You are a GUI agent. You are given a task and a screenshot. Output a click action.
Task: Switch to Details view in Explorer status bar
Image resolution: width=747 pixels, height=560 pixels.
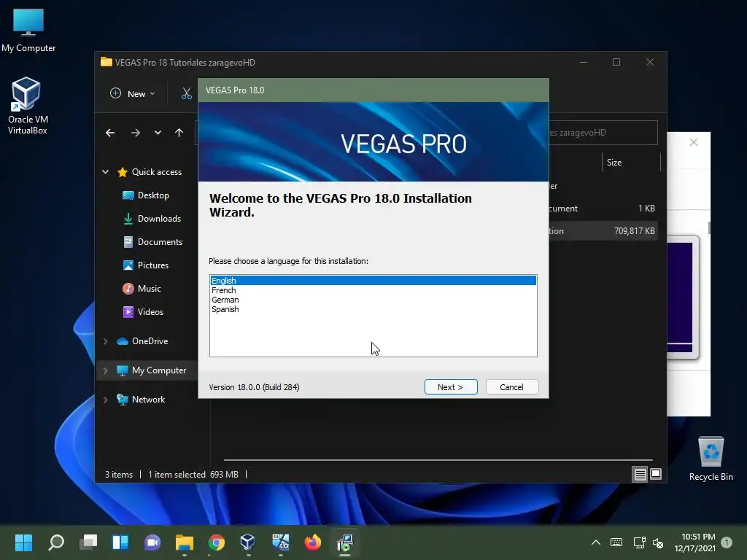[640, 474]
